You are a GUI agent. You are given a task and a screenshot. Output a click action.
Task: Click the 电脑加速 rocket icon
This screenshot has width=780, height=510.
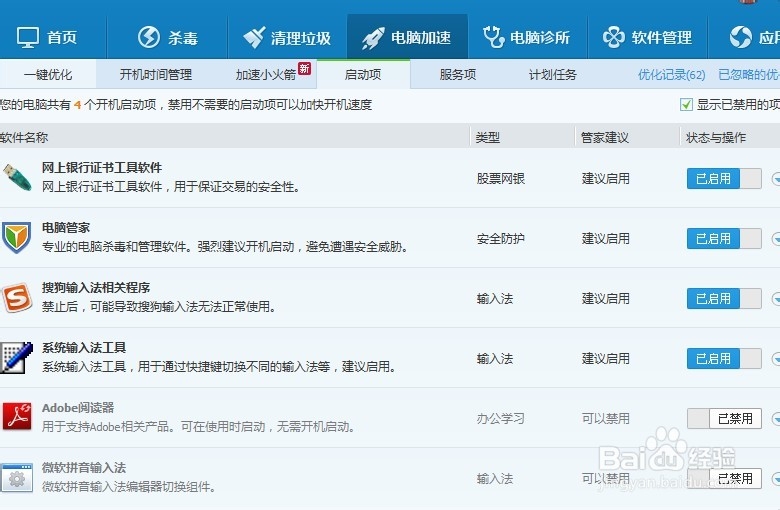374,38
